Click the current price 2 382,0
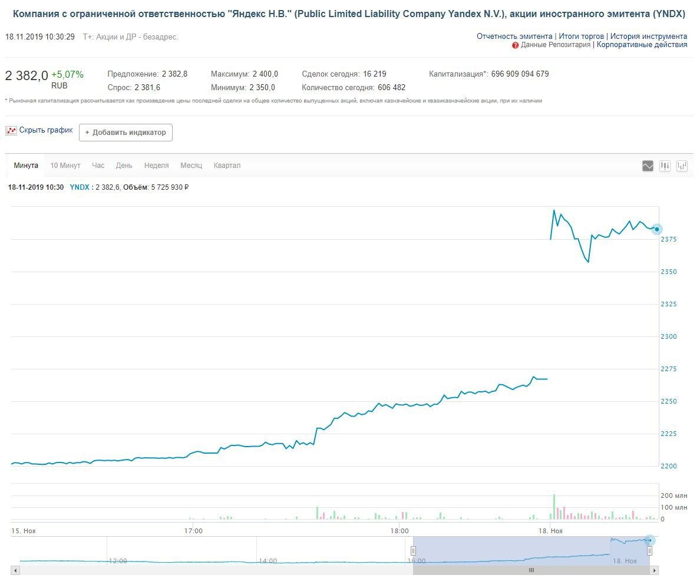700x588 pixels. coord(27,76)
